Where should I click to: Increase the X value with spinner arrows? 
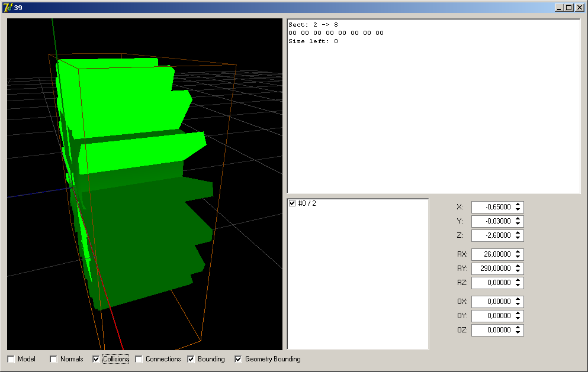click(518, 205)
